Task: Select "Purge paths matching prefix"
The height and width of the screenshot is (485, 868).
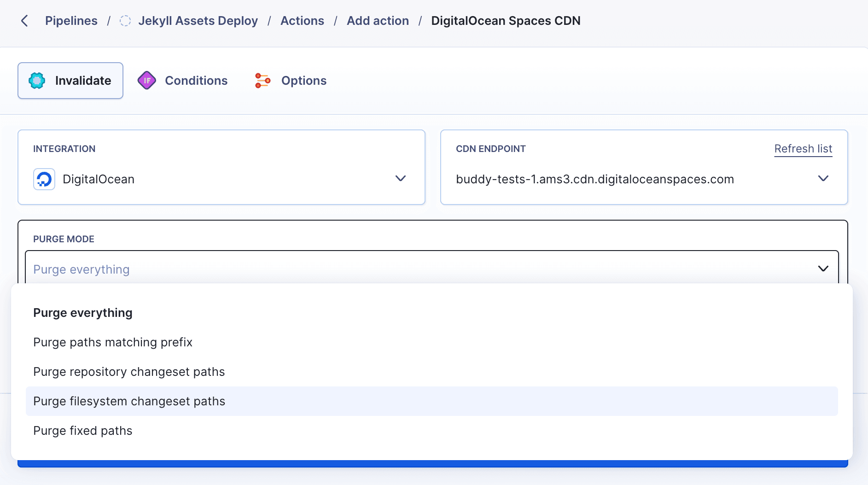Action: pyautogui.click(x=112, y=342)
